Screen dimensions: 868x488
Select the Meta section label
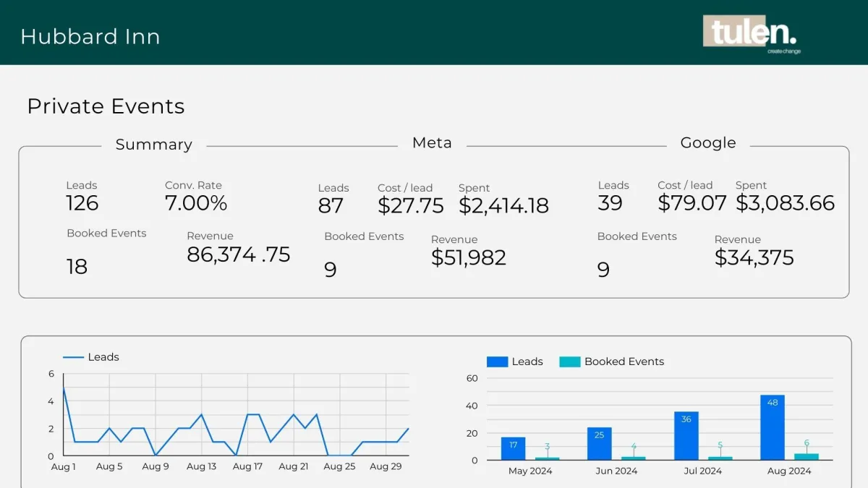(432, 143)
